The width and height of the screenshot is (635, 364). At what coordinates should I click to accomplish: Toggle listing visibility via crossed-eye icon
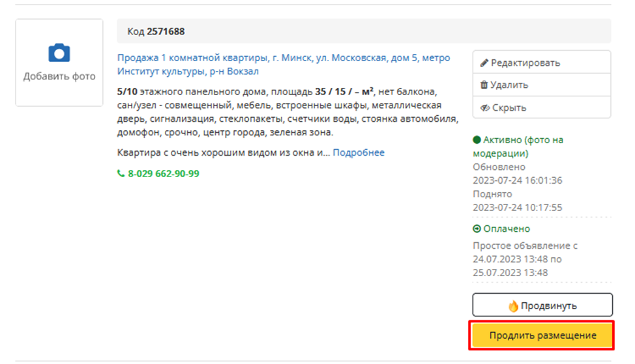(485, 107)
